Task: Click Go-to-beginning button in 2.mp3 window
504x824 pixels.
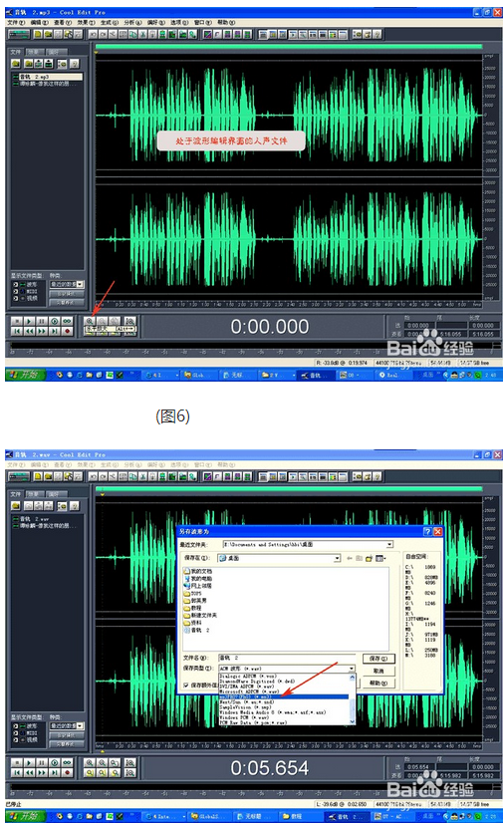Action: point(17,331)
